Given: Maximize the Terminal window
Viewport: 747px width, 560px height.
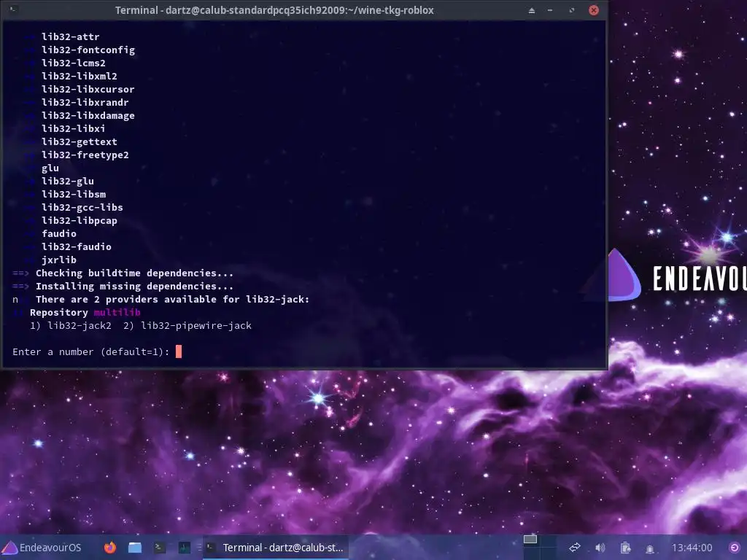Looking at the screenshot, I should 572,10.
